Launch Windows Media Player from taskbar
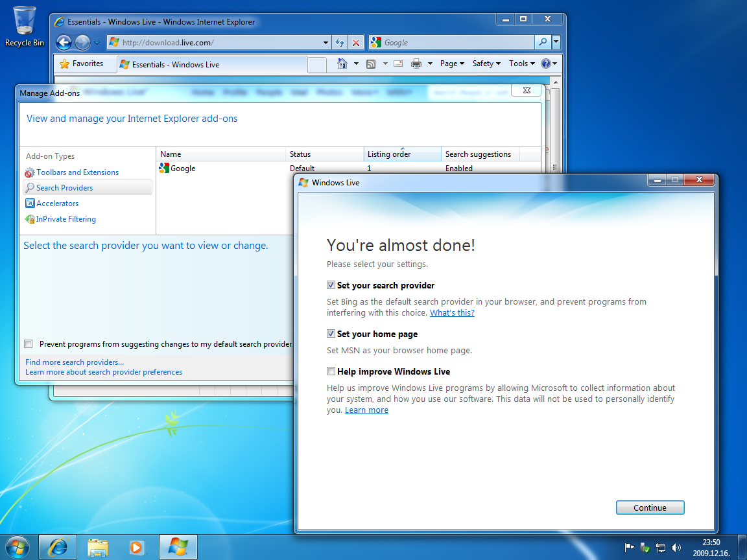Image resolution: width=747 pixels, height=560 pixels. click(136, 547)
